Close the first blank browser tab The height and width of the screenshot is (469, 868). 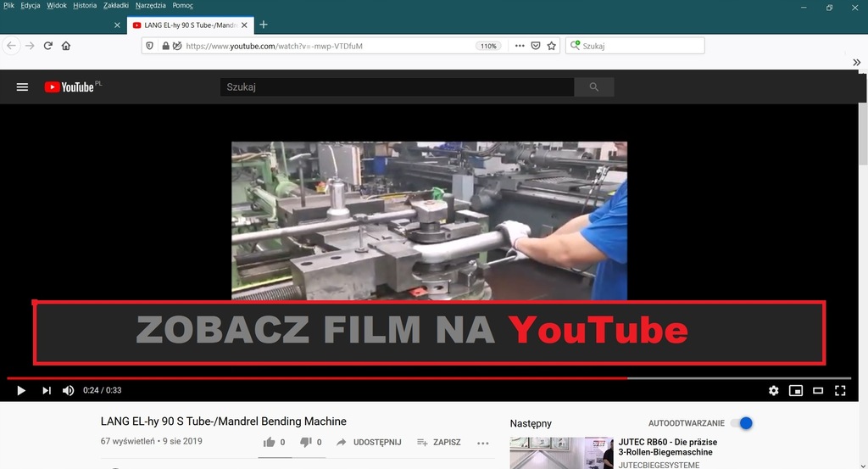click(x=117, y=25)
